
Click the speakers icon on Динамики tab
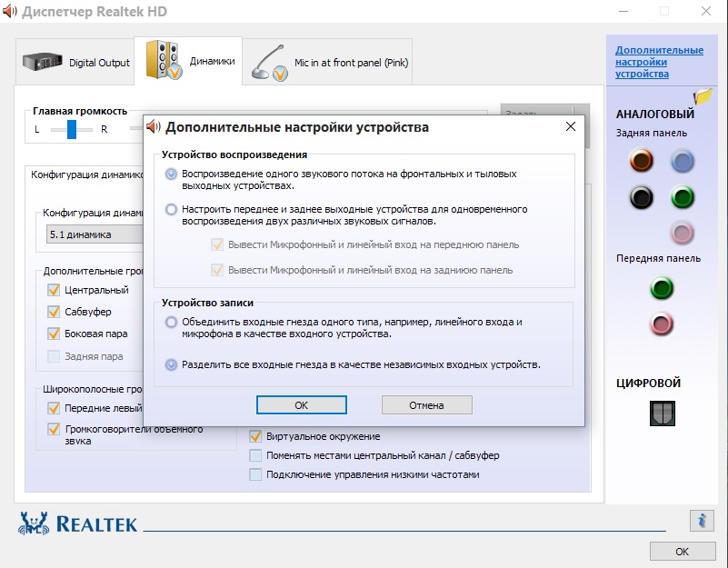click(x=163, y=60)
